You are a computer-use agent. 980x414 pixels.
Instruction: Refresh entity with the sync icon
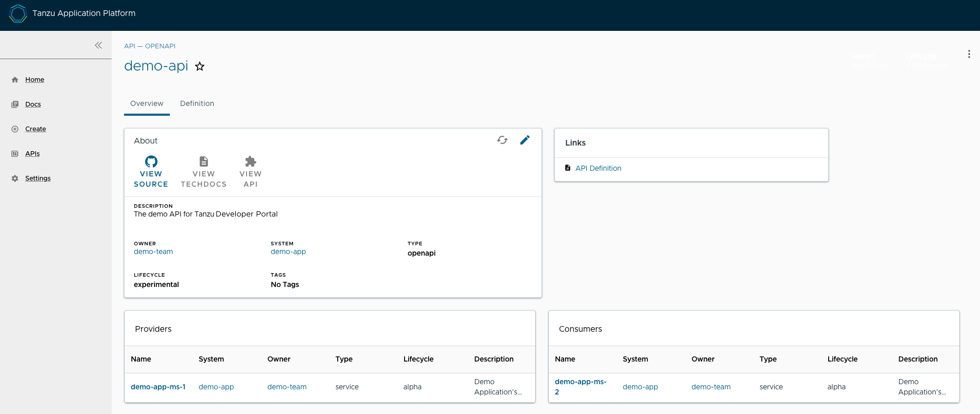tap(502, 140)
